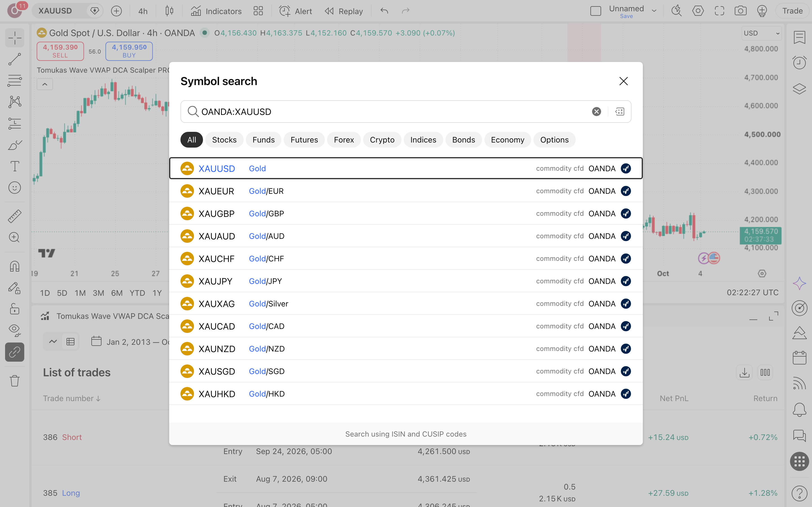Open the alerts clock icon in right sidebar
Viewport: 812px width, 507px height.
click(799, 62)
